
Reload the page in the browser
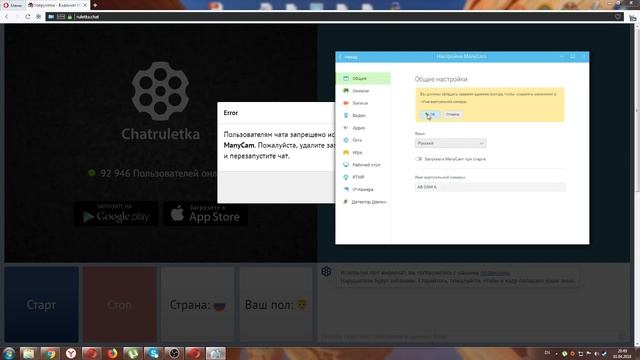tap(27, 17)
